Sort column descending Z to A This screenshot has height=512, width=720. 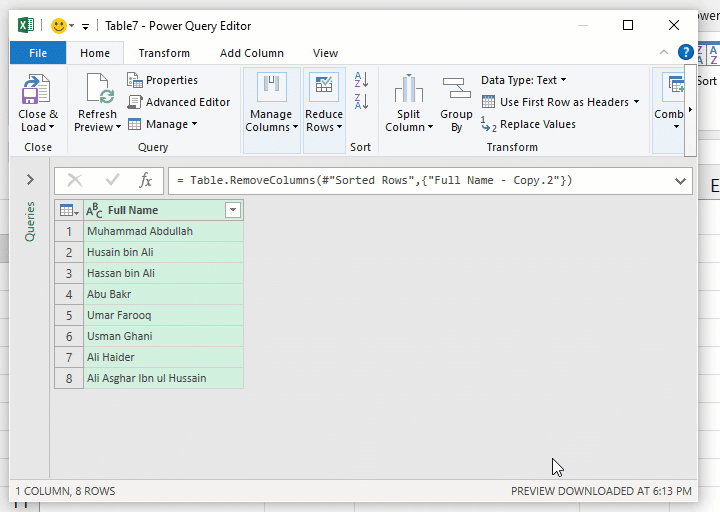point(361,101)
